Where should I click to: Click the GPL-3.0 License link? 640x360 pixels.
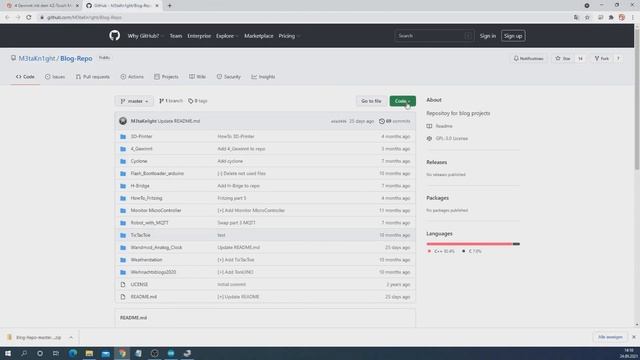coord(451,138)
